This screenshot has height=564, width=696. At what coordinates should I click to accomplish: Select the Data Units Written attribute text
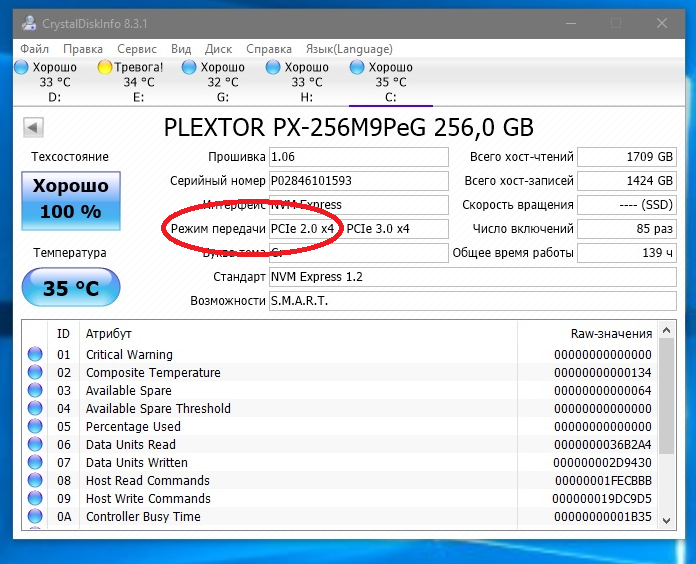(137, 462)
